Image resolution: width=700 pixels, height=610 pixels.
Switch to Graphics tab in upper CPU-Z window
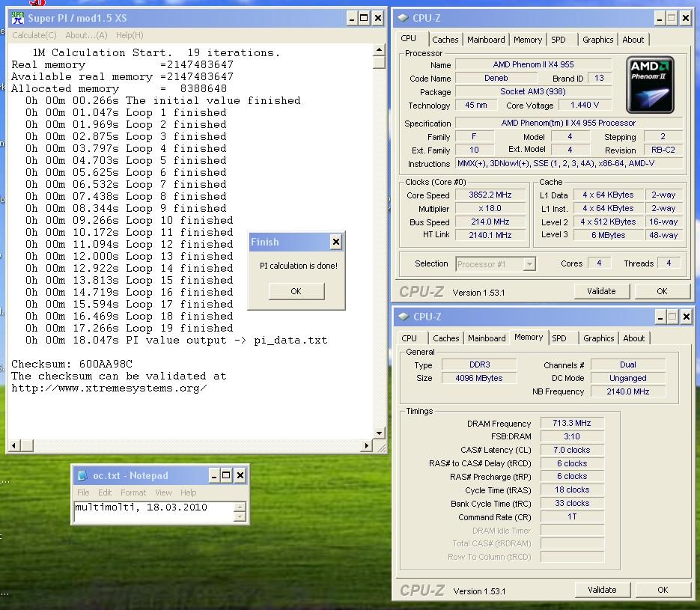(597, 40)
